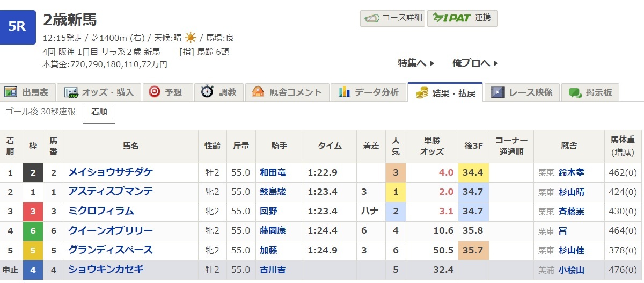Open horse メイショウサチダケ page
The image size is (644, 283).
point(111,172)
